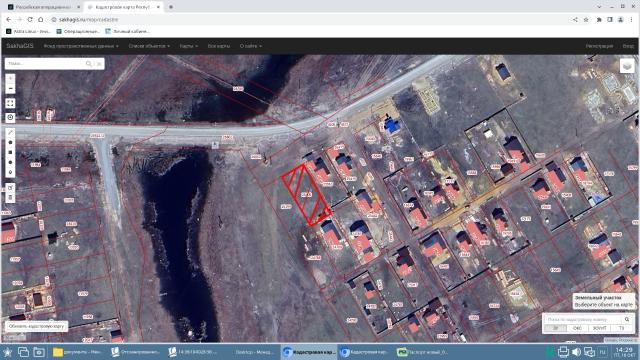The width and height of the screenshot is (640, 360).
Task: Open Все карты page
Action: [219, 46]
